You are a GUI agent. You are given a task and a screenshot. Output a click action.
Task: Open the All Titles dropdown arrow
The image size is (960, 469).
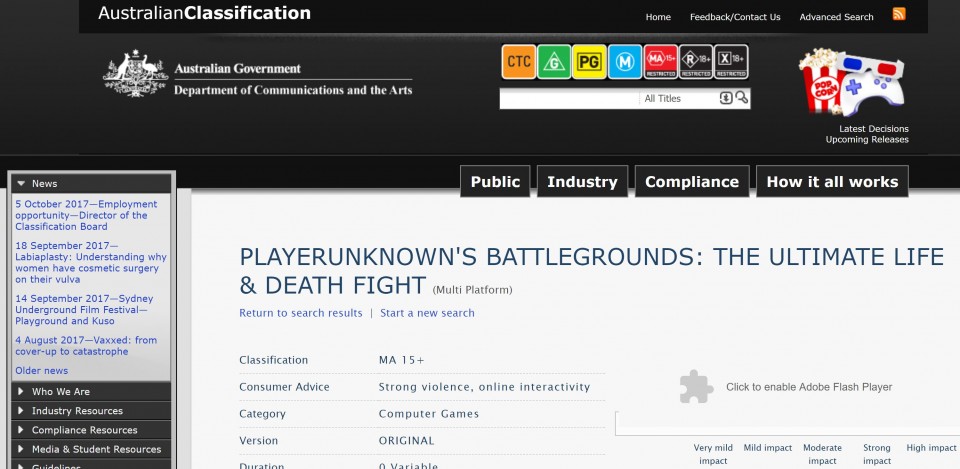tap(726, 98)
